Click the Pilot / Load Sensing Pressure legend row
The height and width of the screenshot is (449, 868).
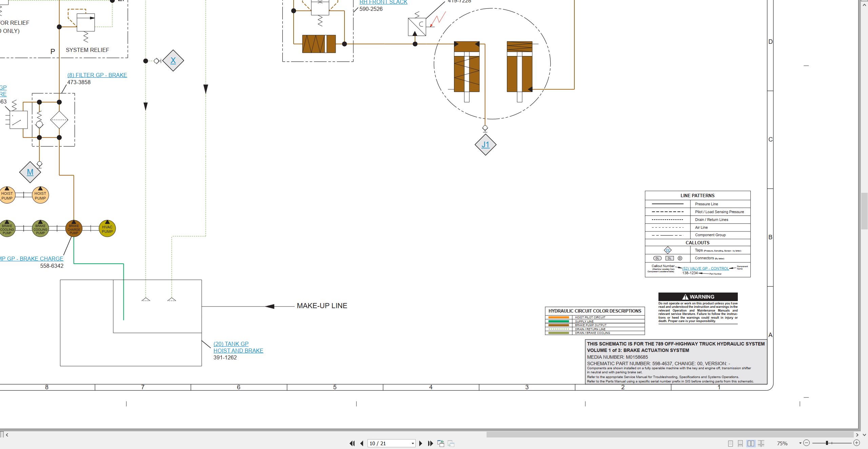pyautogui.click(x=698, y=212)
